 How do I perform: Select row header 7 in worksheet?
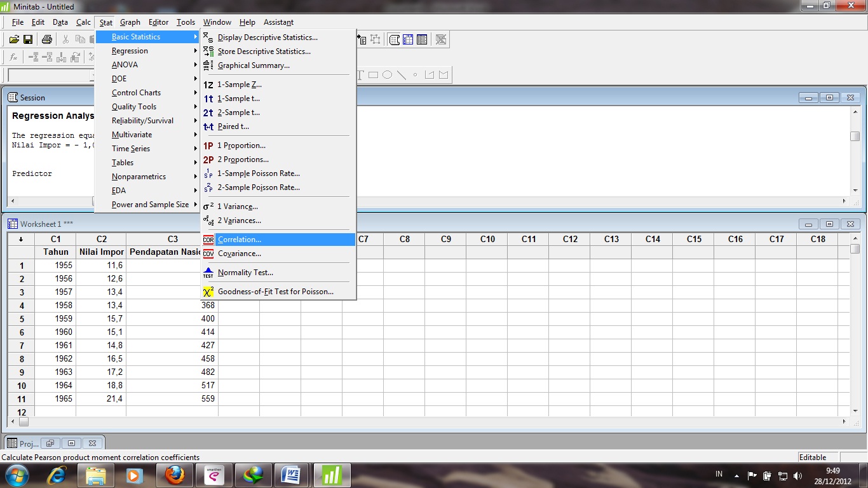point(22,345)
